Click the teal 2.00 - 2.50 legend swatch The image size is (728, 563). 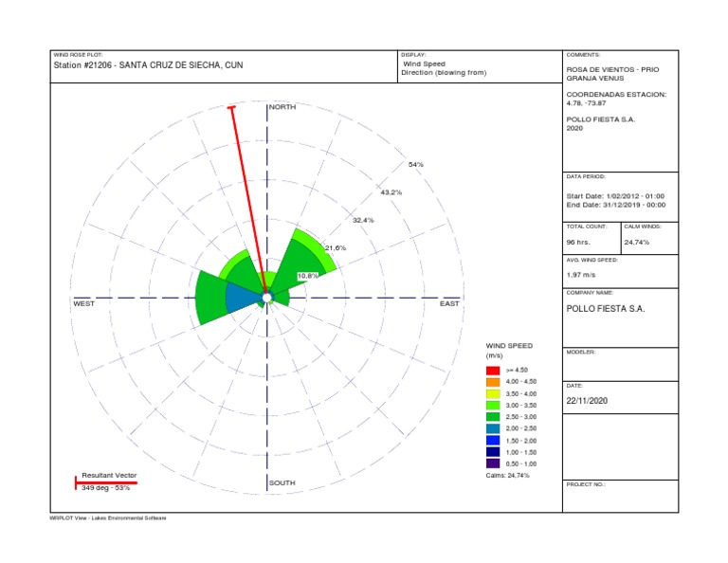493,428
